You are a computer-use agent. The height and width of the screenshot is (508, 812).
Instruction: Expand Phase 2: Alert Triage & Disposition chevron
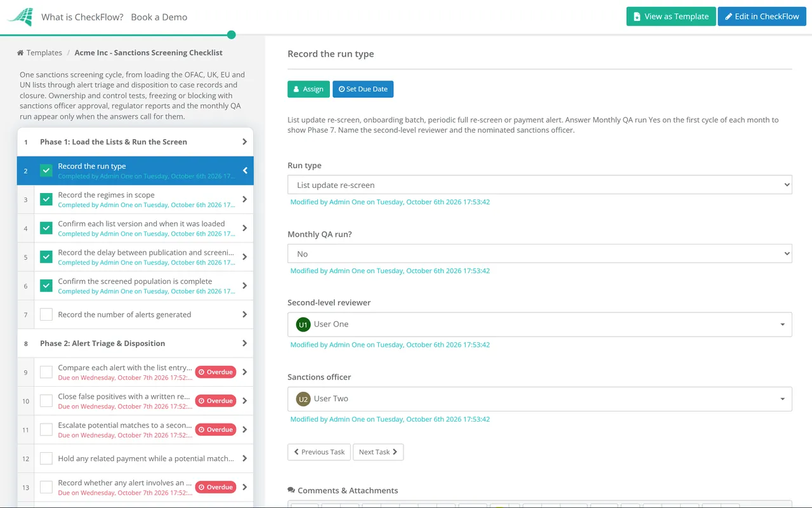(x=245, y=343)
